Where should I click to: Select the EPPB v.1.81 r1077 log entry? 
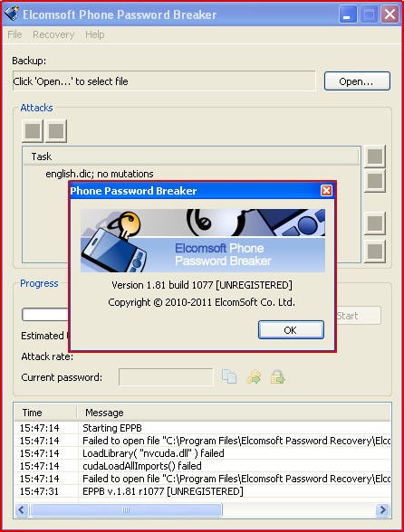[x=203, y=491]
